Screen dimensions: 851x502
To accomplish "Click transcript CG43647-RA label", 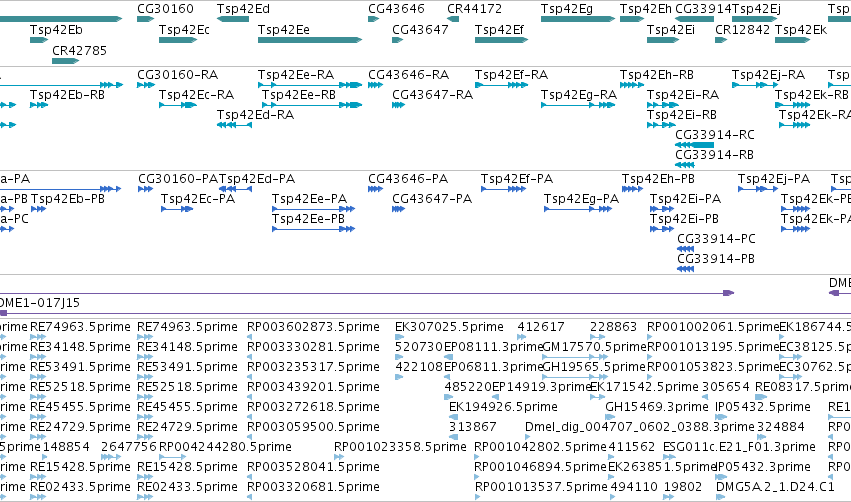I will tap(433, 94).
